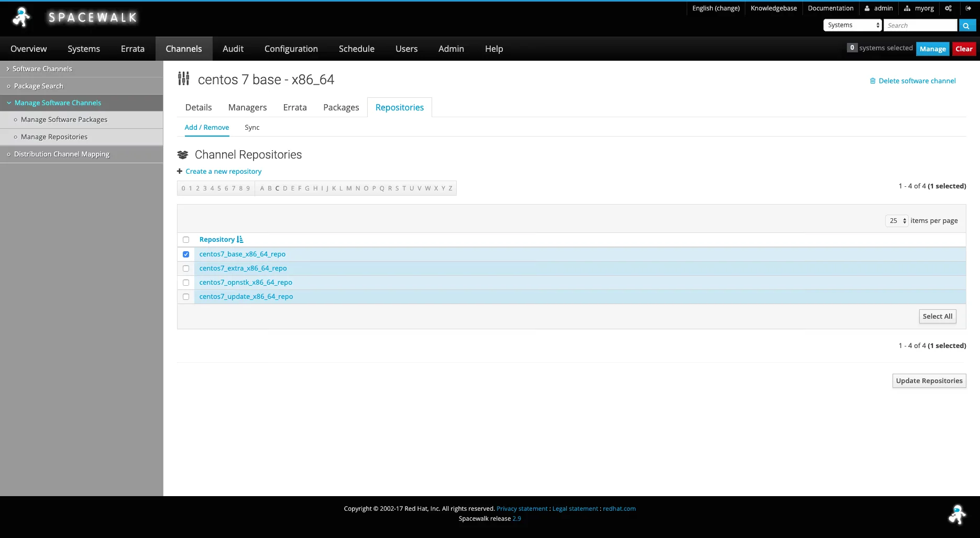This screenshot has width=980, height=538.
Task: Open the Systems search scope dropdown
Action: tap(852, 25)
